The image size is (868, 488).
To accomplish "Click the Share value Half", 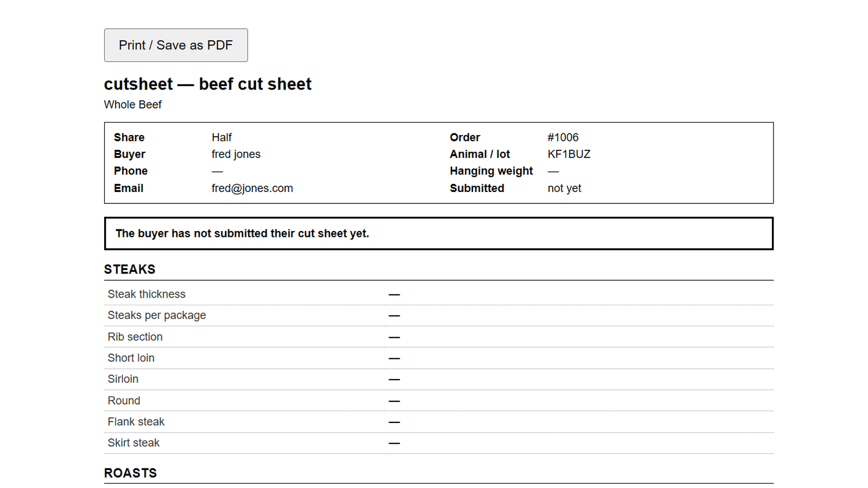I will point(222,137).
